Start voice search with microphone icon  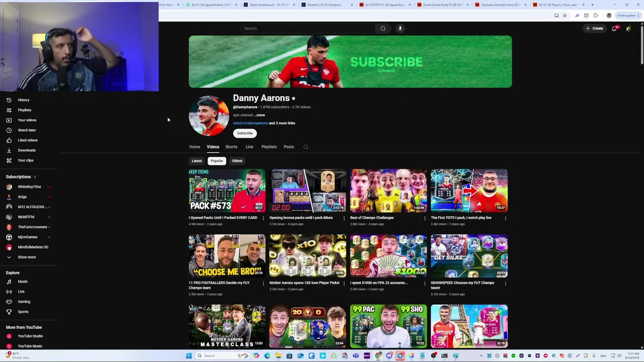[400, 29]
